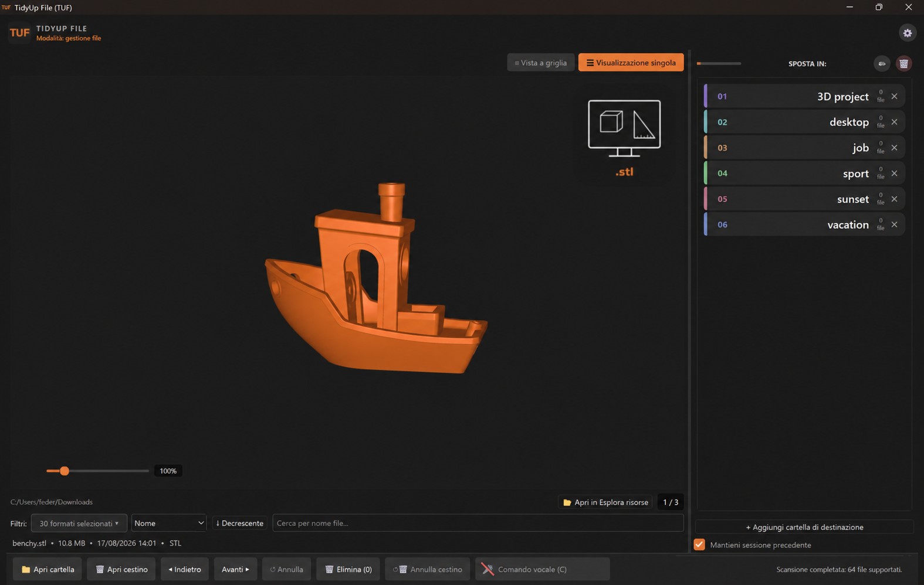Click the benchy.stl file name
The height and width of the screenshot is (585, 924).
[x=29, y=543]
